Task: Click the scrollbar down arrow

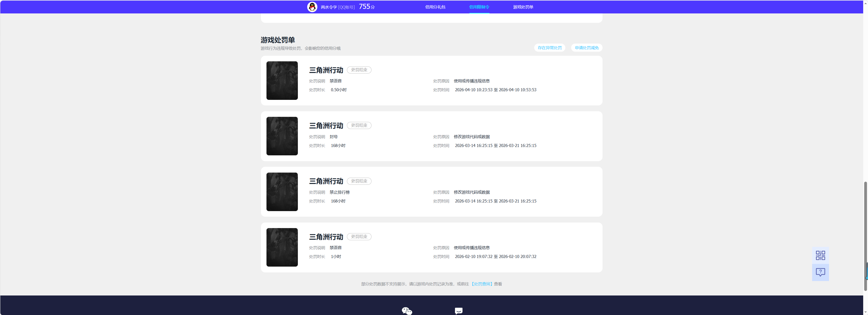Action: click(865, 312)
